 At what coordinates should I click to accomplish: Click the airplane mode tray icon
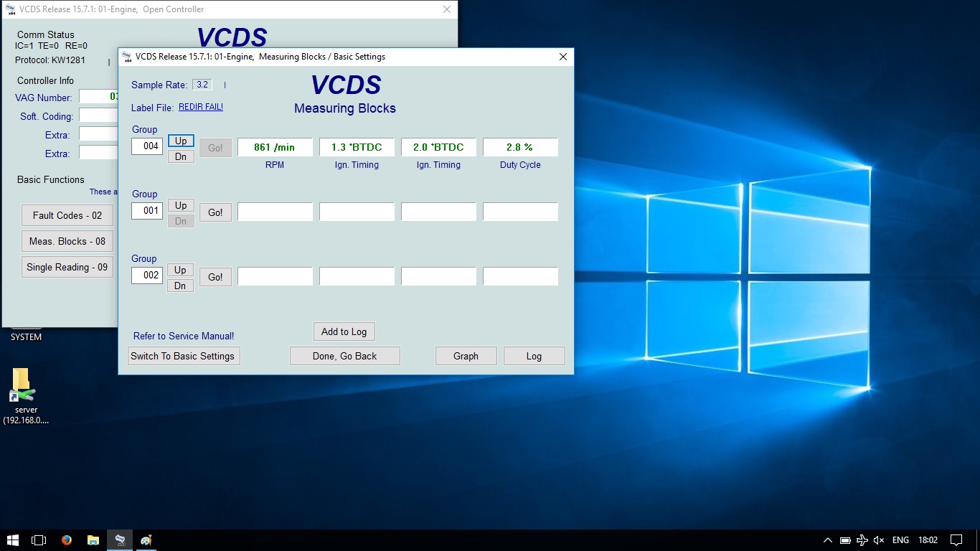pos(862,540)
